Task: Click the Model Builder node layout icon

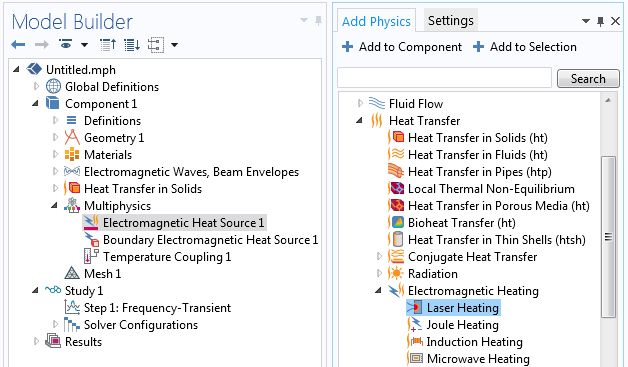Action: click(x=156, y=44)
